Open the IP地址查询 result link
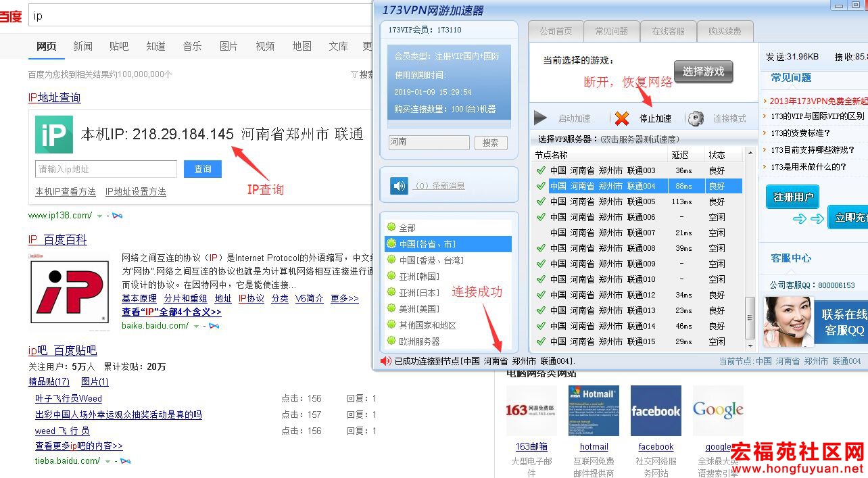The image size is (868, 478). (54, 98)
